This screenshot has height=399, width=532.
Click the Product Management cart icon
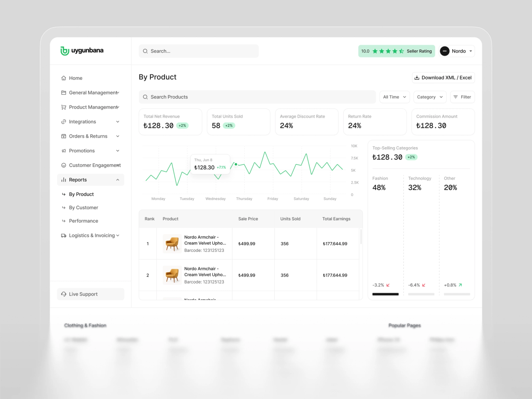(x=64, y=107)
